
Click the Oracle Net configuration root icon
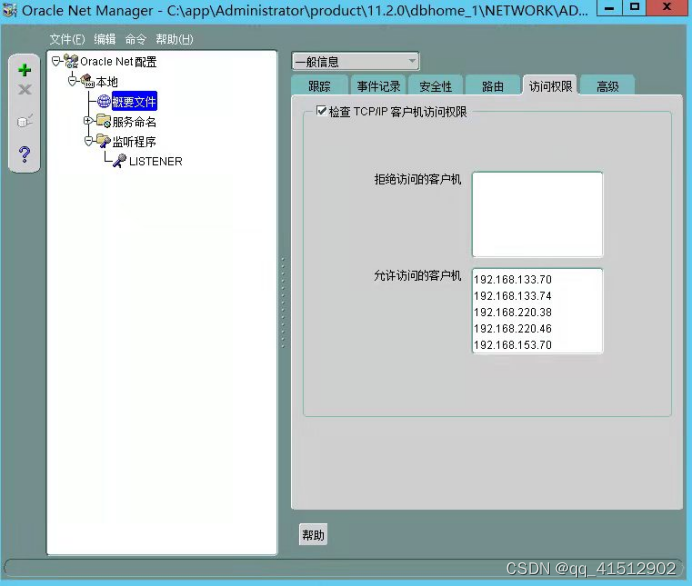[71, 61]
